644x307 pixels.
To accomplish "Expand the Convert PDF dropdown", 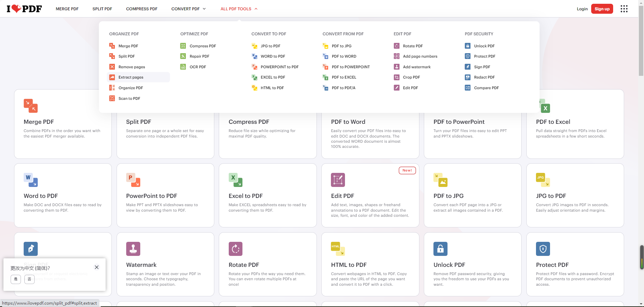I will [188, 9].
